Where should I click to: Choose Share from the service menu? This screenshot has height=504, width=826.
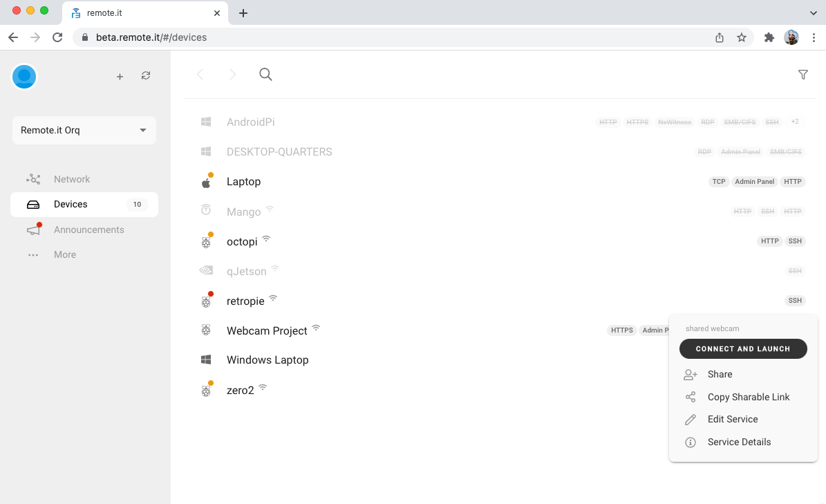point(743,375)
